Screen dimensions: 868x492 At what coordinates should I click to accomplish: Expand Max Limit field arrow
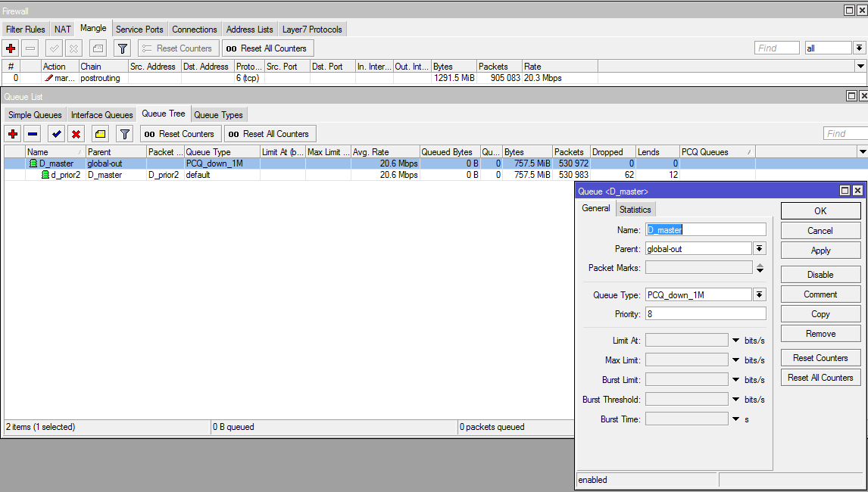point(735,360)
